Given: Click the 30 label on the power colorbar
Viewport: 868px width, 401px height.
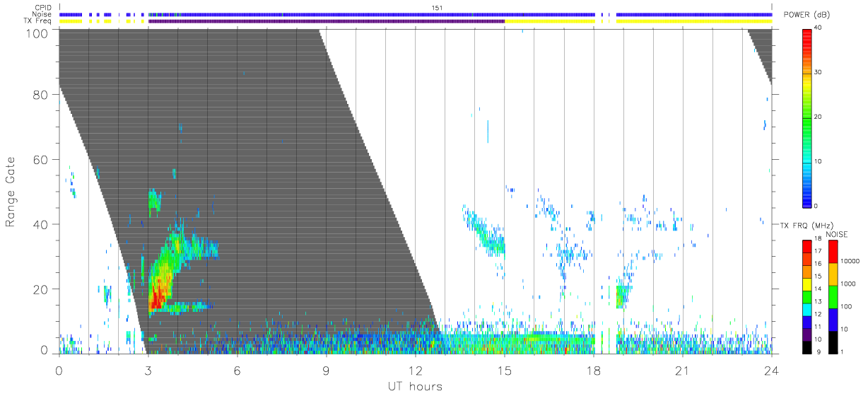Looking at the screenshot, I should pos(818,73).
